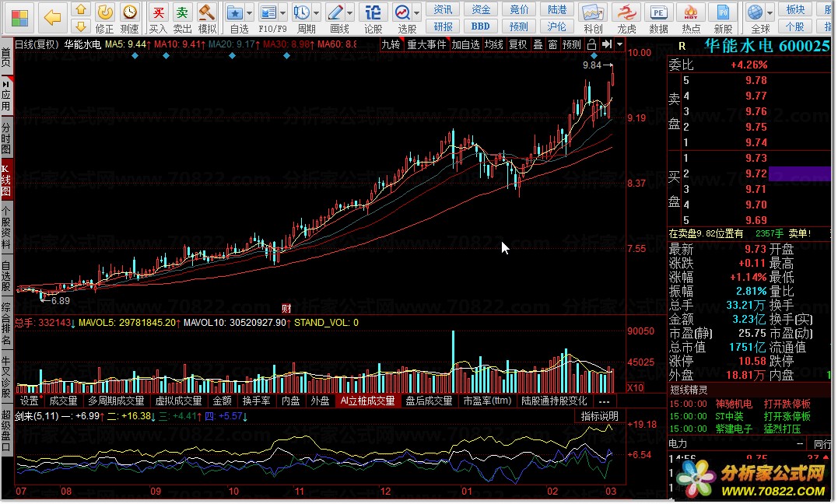The width and height of the screenshot is (838, 504).
Task: Click 加自选 to add to watchlist
Action: [x=465, y=44]
